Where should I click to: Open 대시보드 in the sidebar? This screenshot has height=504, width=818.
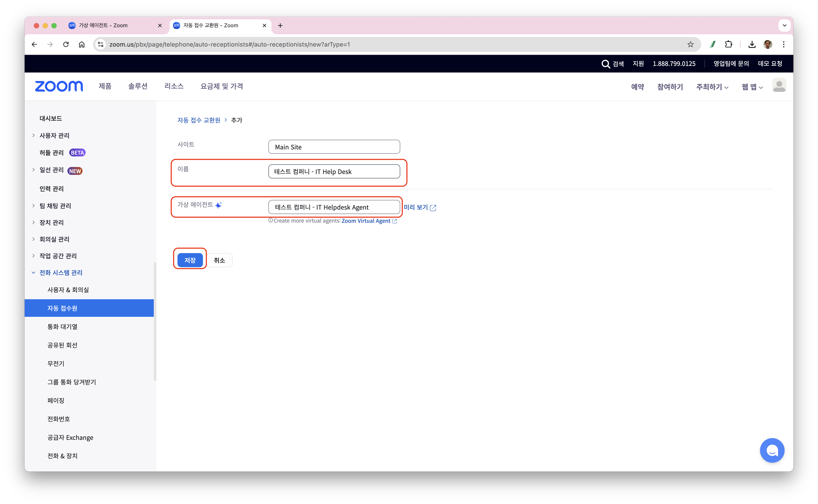(51, 118)
